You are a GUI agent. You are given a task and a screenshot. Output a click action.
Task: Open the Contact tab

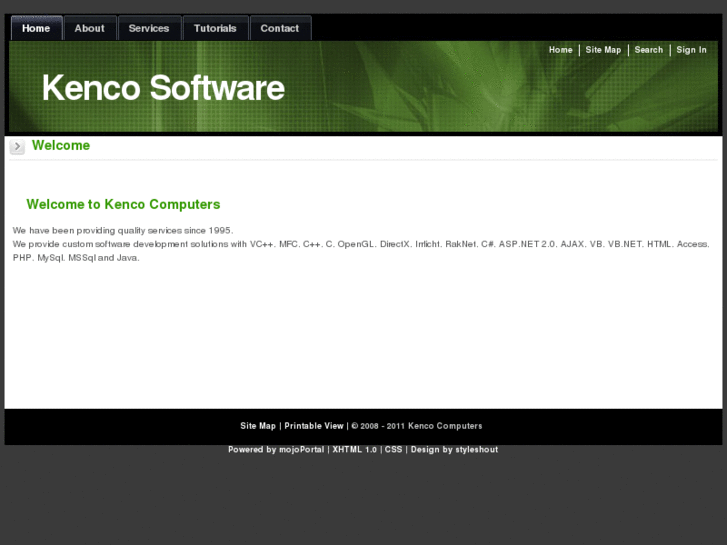tap(280, 28)
